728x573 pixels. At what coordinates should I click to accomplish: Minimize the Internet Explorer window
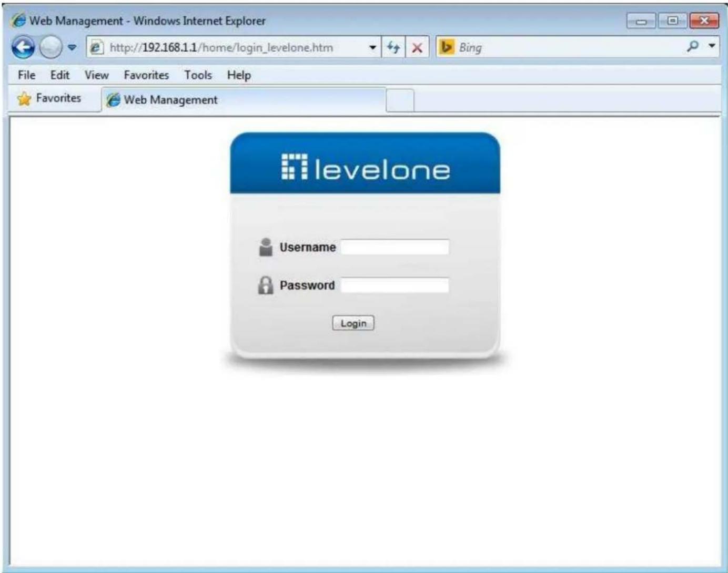tap(641, 21)
